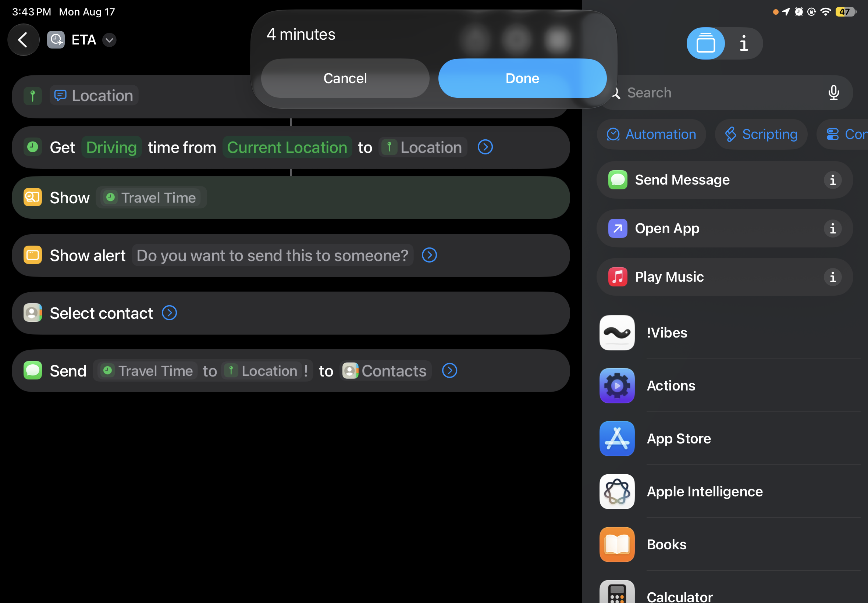868x603 pixels.
Task: Expand the ETA title dropdown chevron
Action: [x=109, y=40]
